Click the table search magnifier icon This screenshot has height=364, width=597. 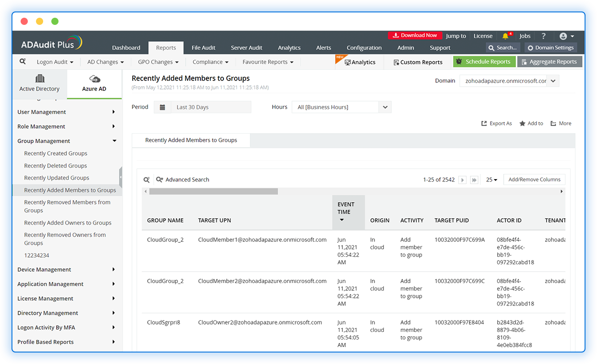click(x=147, y=180)
